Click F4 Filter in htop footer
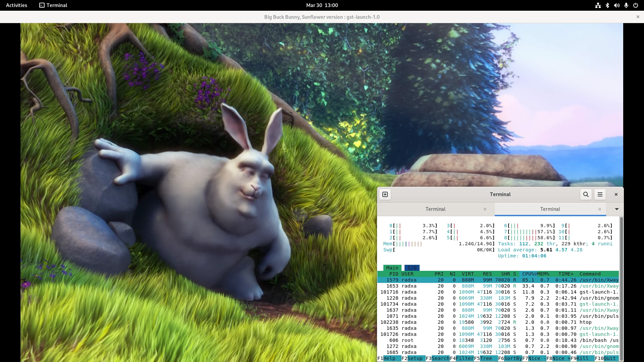This screenshot has width=644, height=362. click(462, 358)
